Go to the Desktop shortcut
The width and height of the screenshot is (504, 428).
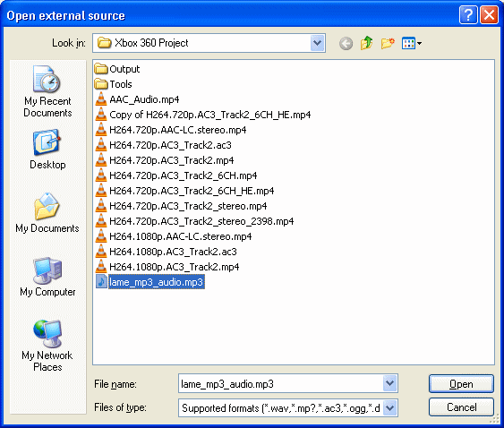47,150
